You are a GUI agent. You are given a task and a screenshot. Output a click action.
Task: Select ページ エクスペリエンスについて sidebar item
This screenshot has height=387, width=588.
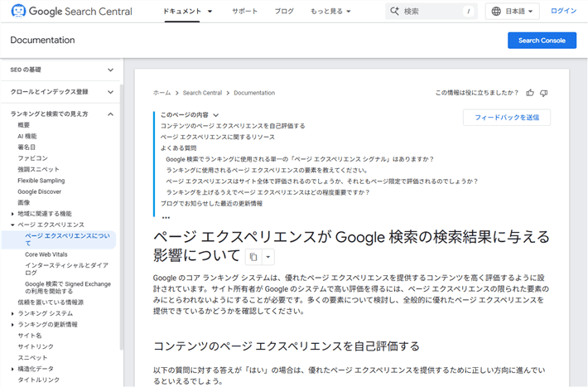[59, 239]
